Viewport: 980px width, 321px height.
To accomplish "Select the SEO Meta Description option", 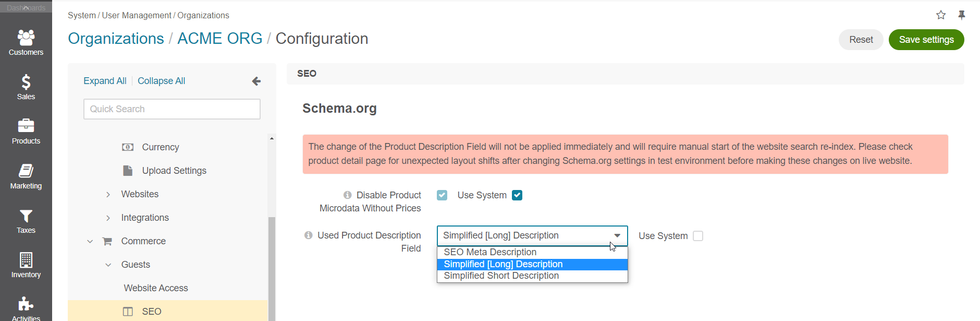I will 532,252.
